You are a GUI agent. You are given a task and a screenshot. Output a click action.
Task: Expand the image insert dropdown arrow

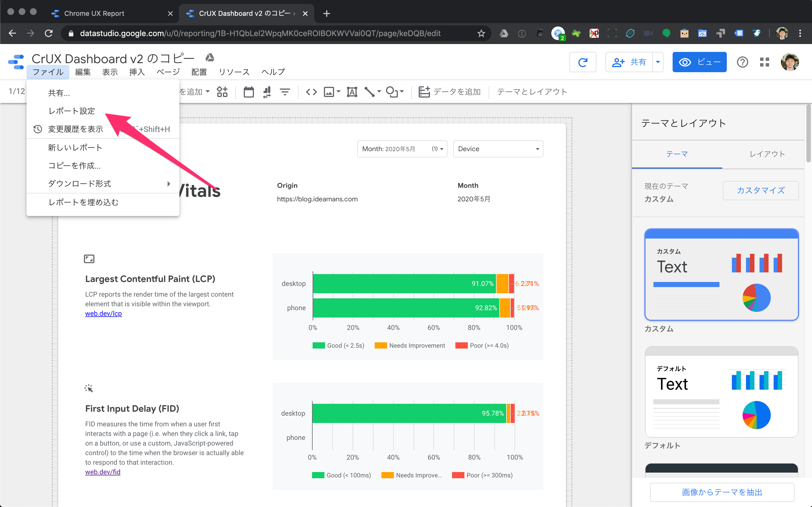(x=338, y=92)
